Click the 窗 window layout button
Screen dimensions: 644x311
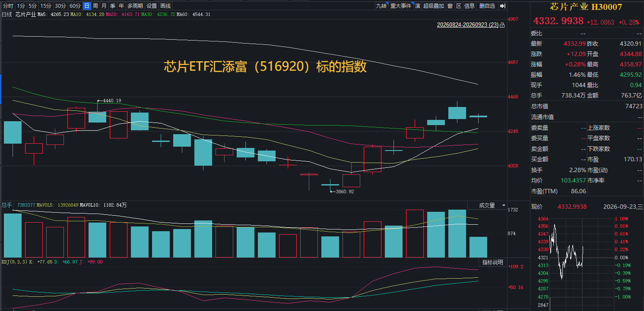coord(450,6)
